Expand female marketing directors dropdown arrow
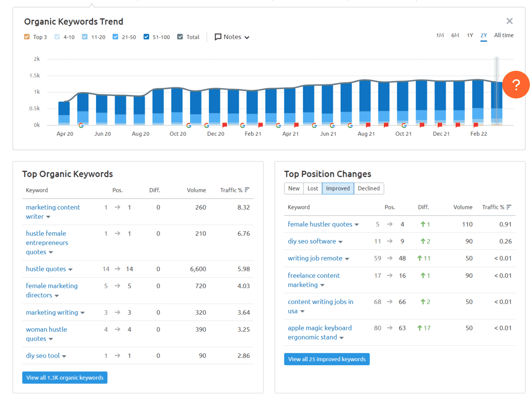Viewport: 532px width, 400px height. [x=56, y=296]
